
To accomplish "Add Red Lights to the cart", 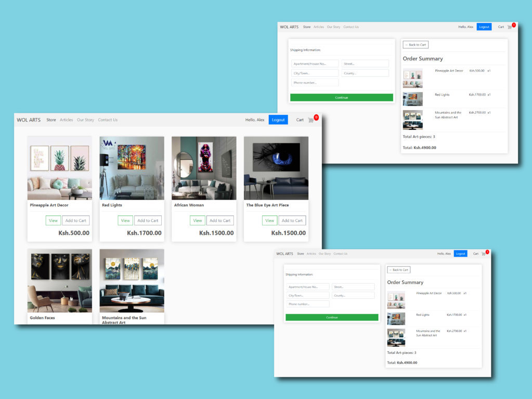I will click(x=148, y=220).
